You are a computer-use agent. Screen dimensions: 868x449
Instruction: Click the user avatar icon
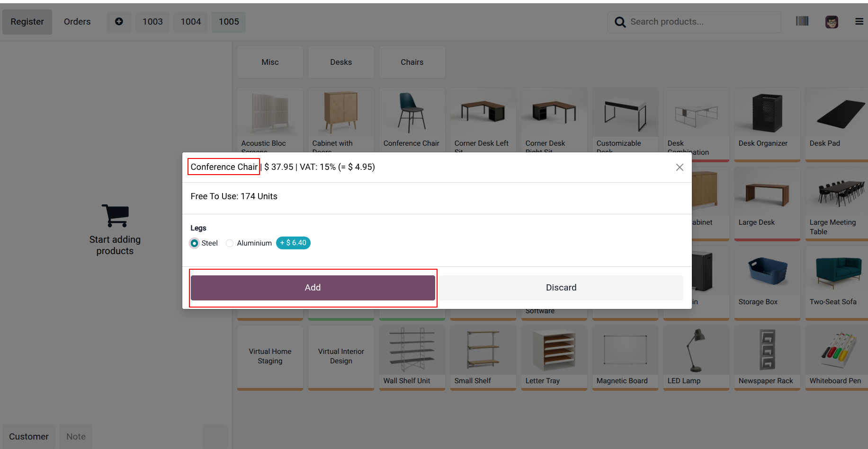click(832, 22)
